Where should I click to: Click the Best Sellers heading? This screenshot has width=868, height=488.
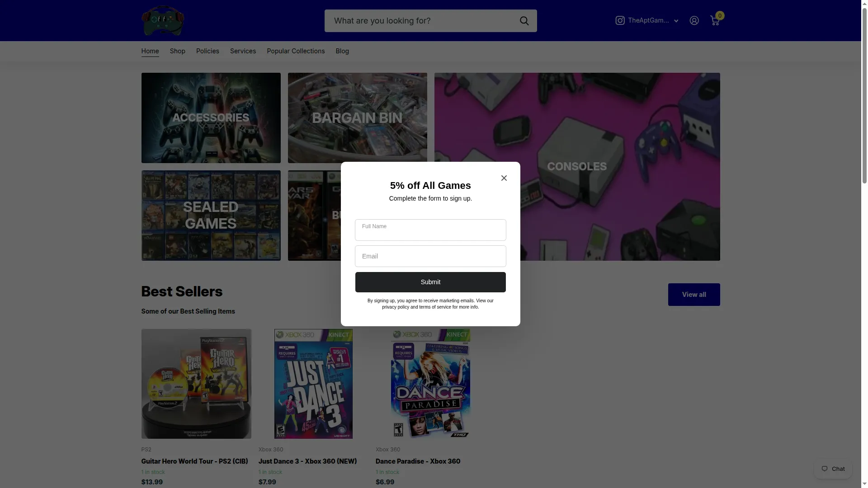(182, 292)
